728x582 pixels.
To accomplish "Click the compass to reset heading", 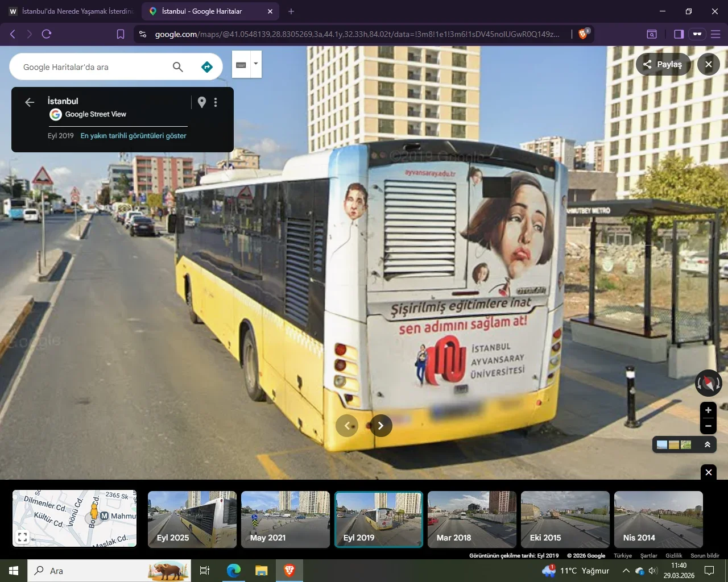I will pyautogui.click(x=708, y=383).
